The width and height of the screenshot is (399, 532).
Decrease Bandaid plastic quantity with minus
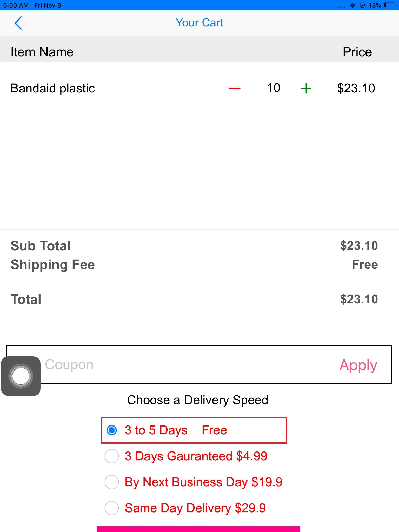(234, 88)
